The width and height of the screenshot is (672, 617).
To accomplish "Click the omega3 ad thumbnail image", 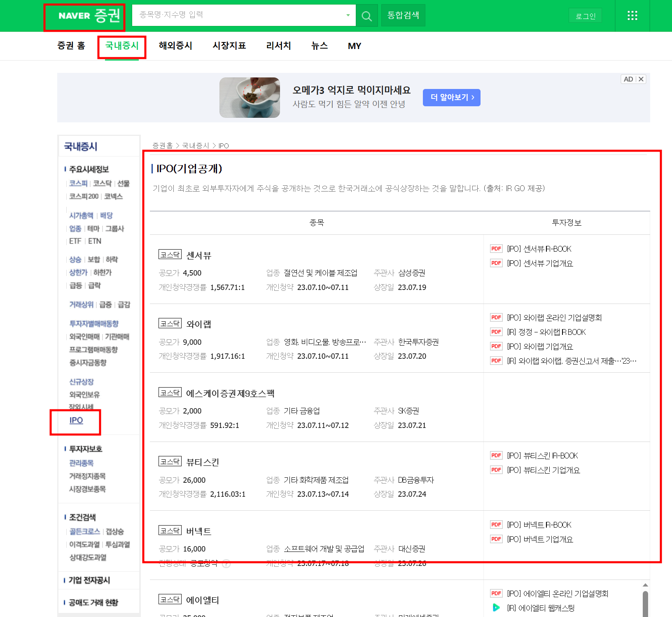I will pos(250,98).
